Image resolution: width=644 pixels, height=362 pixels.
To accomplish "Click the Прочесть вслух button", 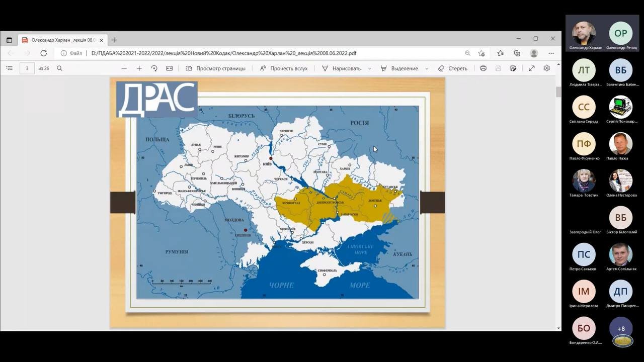I will coord(284,68).
